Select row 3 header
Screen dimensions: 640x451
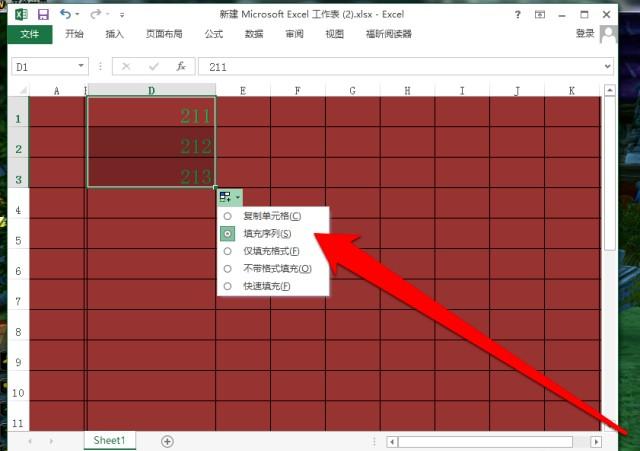click(x=18, y=173)
